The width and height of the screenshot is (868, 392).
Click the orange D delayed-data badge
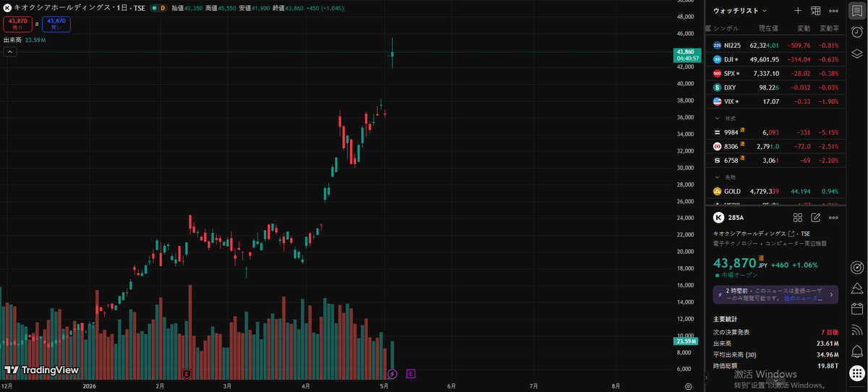tap(162, 7)
